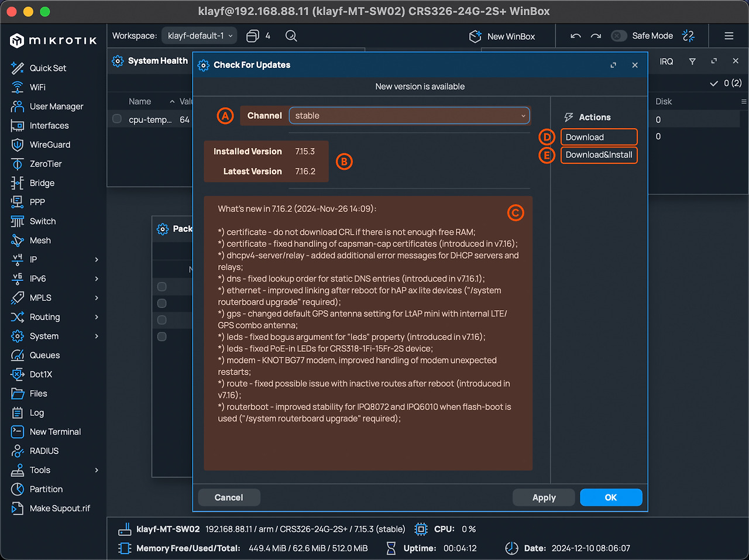Viewport: 749px width, 560px height.
Task: Click the filter icon in the background window
Action: point(692,61)
